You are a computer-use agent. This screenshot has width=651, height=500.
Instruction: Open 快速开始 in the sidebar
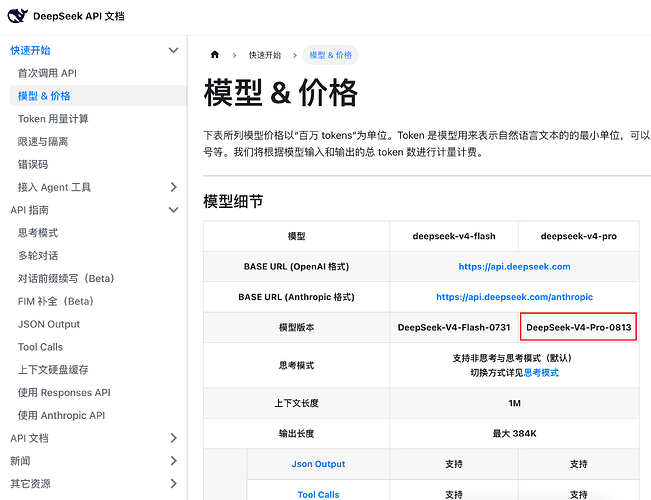coord(30,50)
